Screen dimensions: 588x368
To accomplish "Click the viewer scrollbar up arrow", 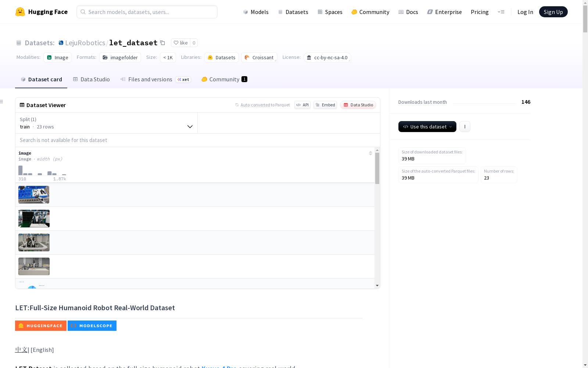I will pyautogui.click(x=377, y=150).
